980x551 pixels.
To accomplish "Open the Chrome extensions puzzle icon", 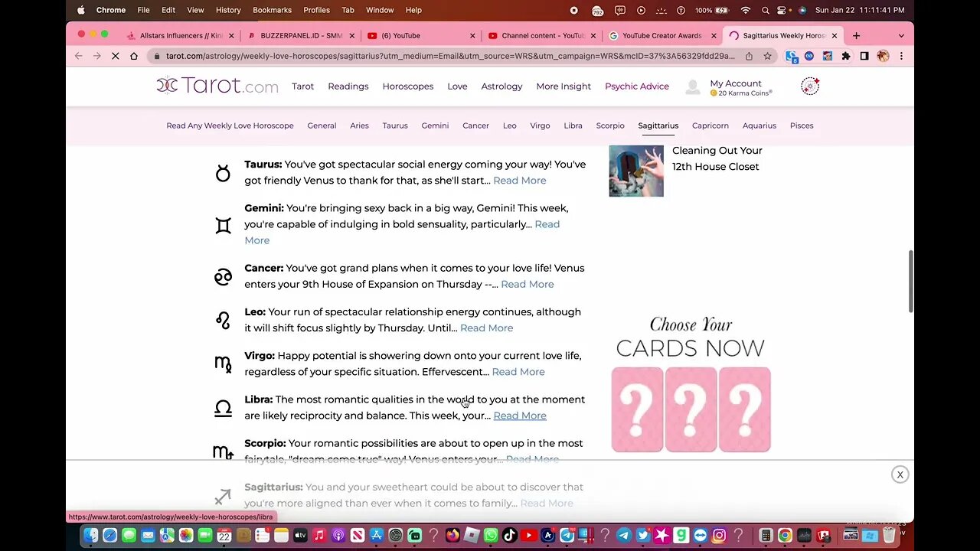I will [846, 56].
